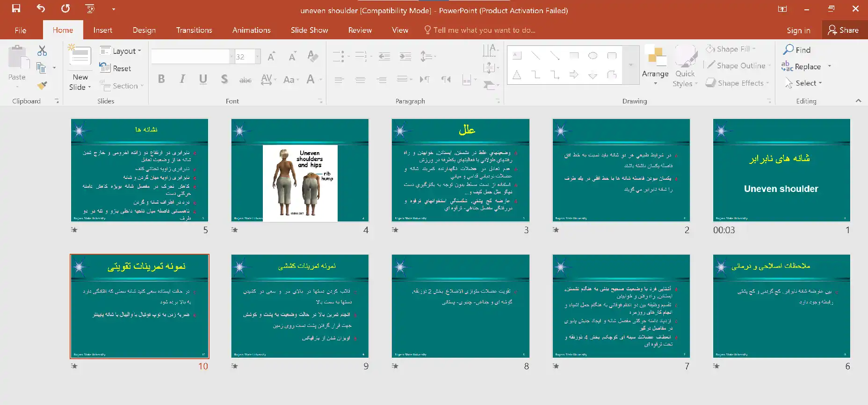Toggle Underline formatting
Viewport: 868px width, 405px height.
[x=203, y=79]
